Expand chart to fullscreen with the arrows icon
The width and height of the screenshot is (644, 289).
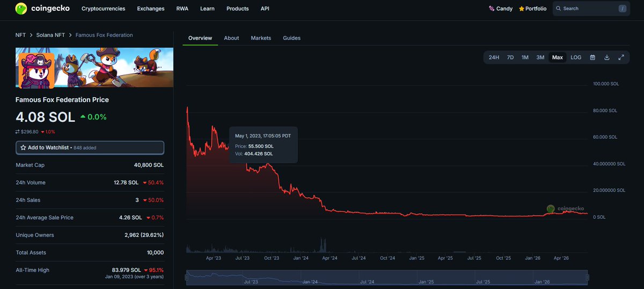[621, 57]
